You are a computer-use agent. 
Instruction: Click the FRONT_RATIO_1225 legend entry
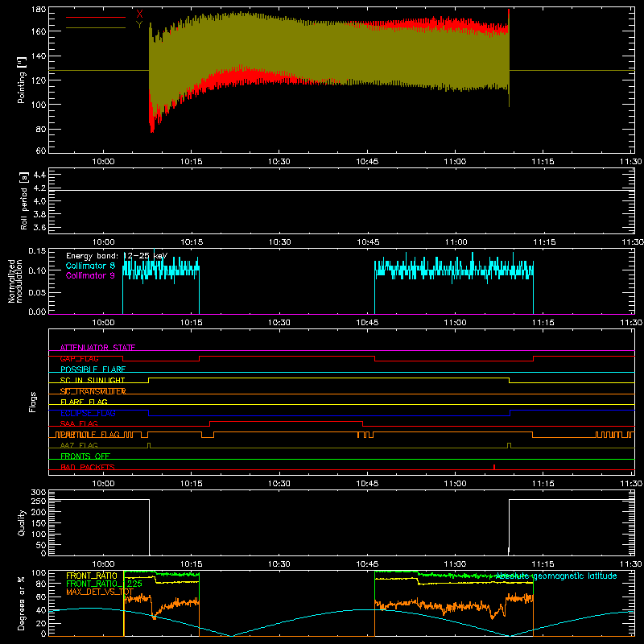[104, 584]
